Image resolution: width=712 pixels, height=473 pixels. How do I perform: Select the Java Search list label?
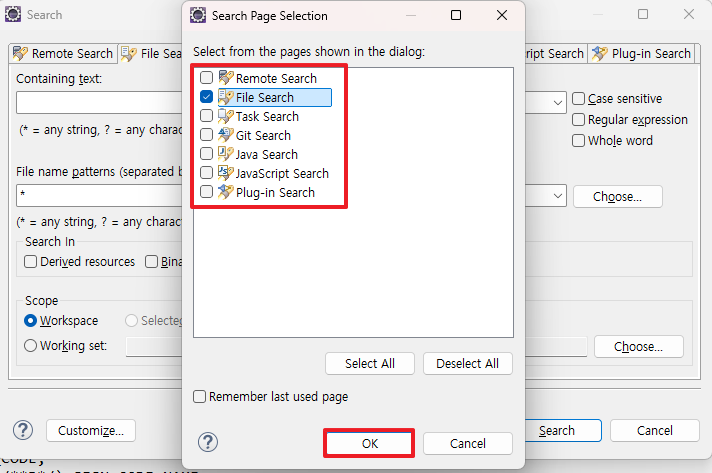(x=267, y=155)
